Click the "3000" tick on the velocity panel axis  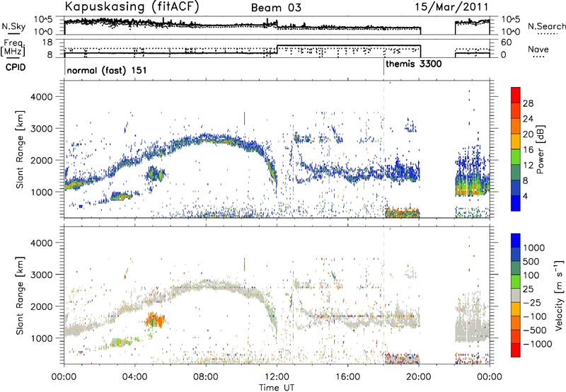coord(41,275)
